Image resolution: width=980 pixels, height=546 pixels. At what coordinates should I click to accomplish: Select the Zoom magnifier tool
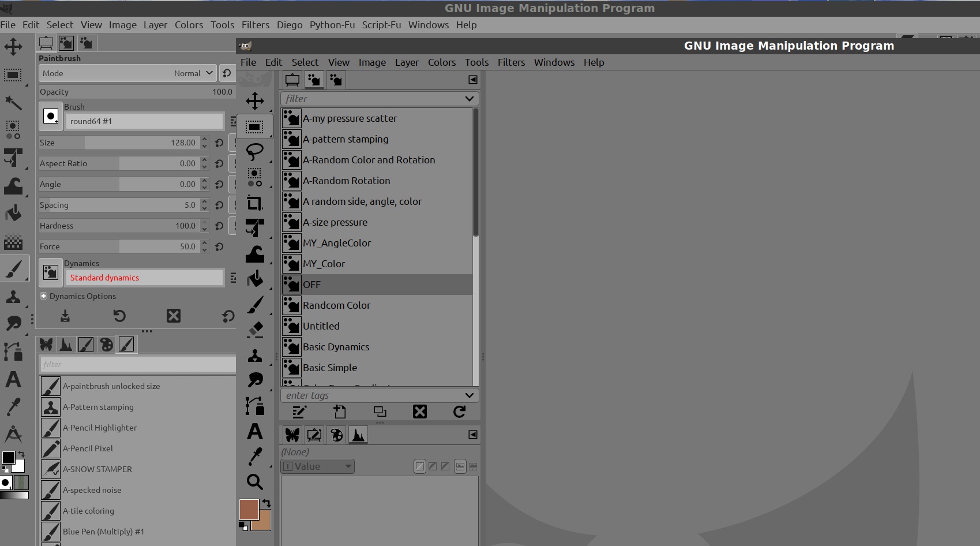tap(254, 481)
